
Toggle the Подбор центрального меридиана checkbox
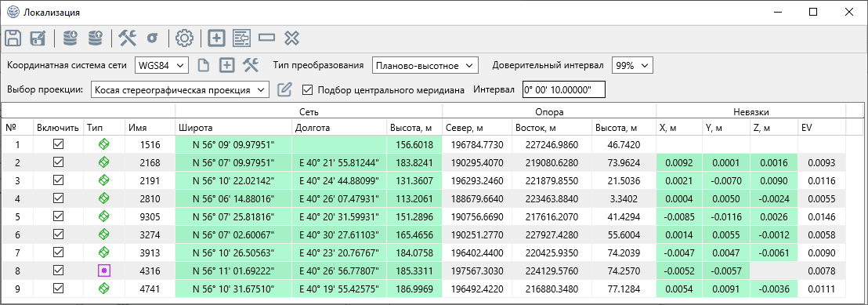coord(308,89)
